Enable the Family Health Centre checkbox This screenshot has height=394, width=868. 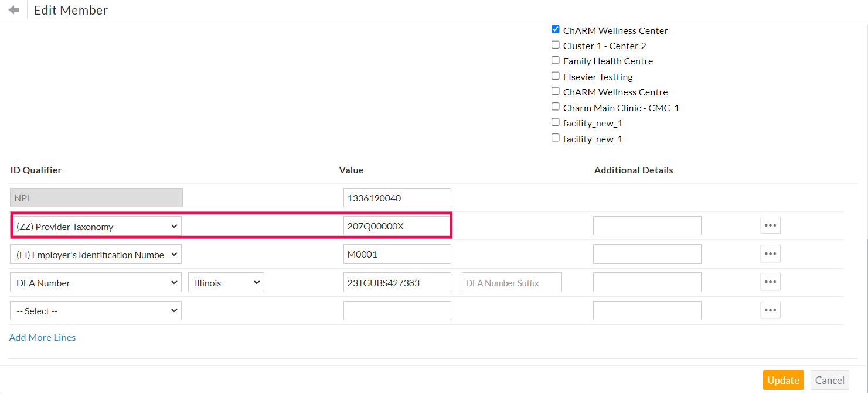(x=556, y=60)
